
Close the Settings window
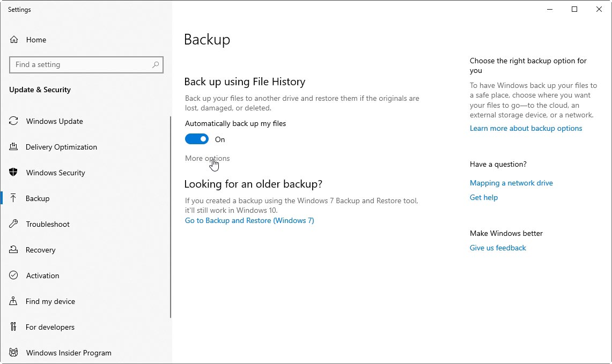click(x=599, y=9)
